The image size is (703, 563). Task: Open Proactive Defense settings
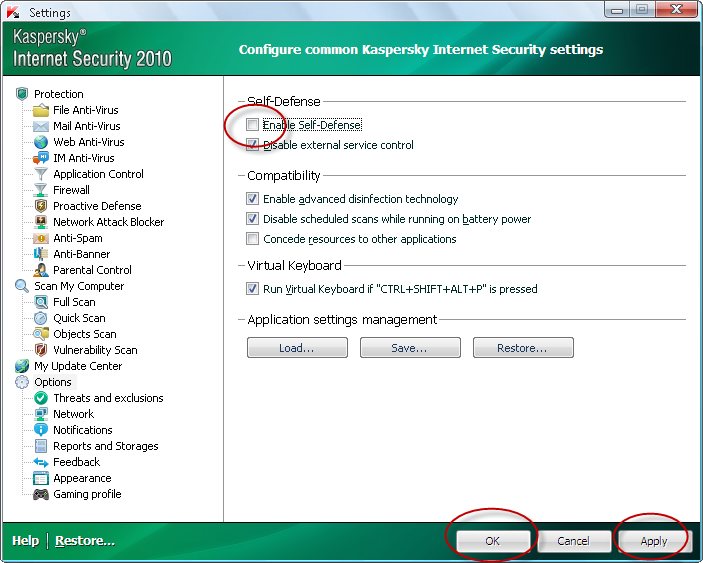pos(97,206)
